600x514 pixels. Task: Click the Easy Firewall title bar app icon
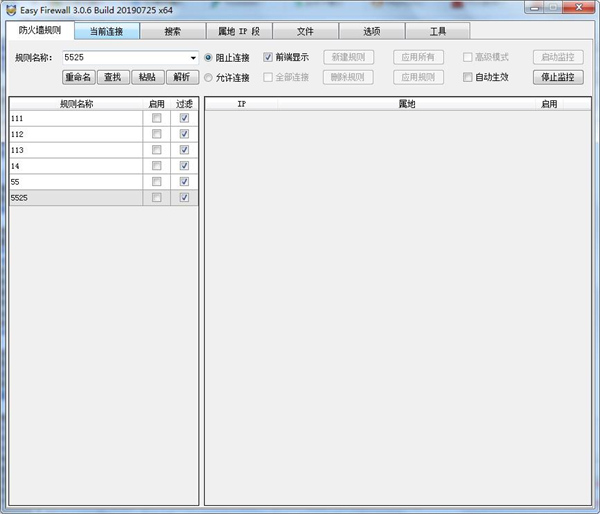[x=11, y=9]
